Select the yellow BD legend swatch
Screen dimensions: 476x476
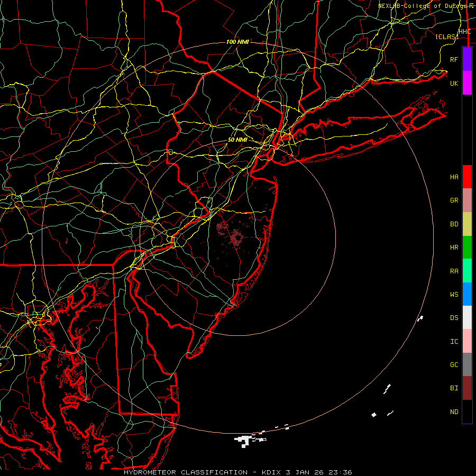coord(467,224)
